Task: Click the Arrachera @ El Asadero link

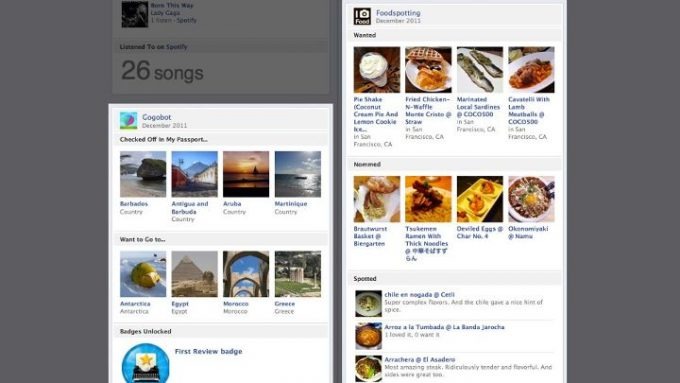Action: (420, 360)
